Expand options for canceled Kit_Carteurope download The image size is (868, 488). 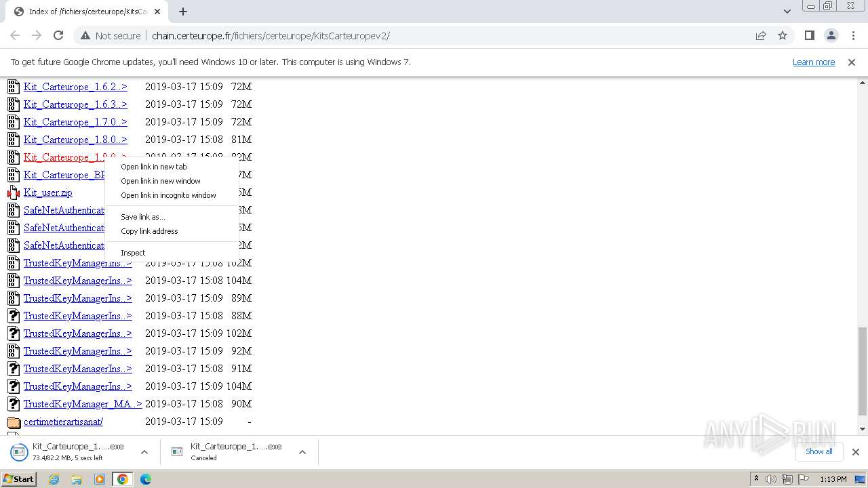click(x=302, y=452)
